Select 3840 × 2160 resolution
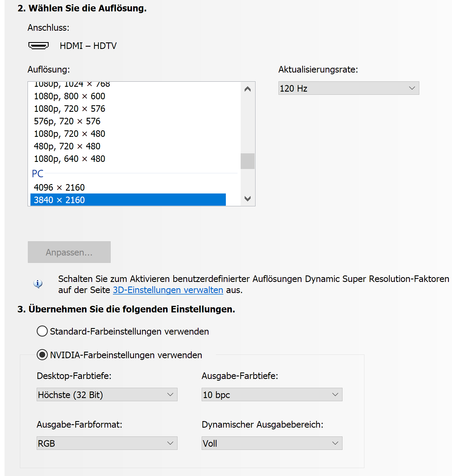This screenshot has height=476, width=452. point(59,200)
